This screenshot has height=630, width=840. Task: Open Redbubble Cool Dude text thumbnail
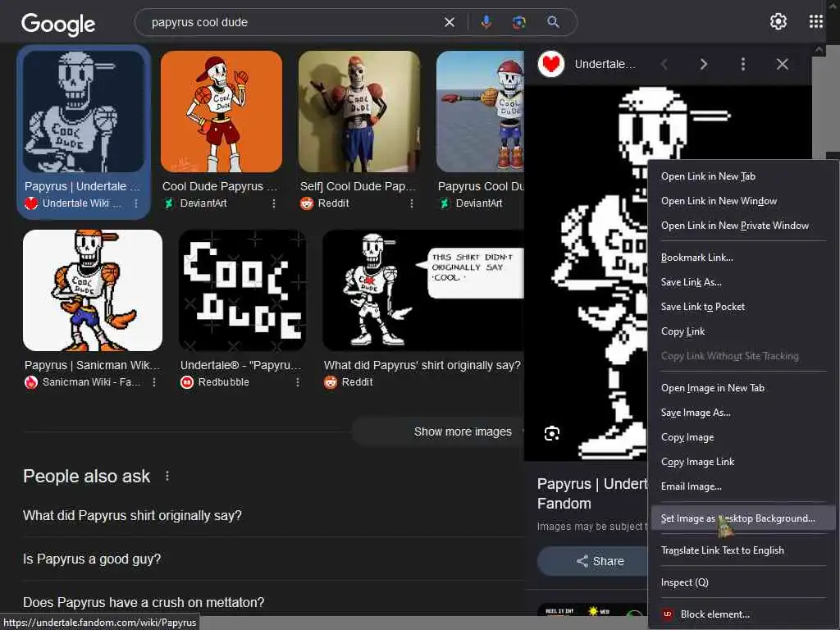pos(242,290)
